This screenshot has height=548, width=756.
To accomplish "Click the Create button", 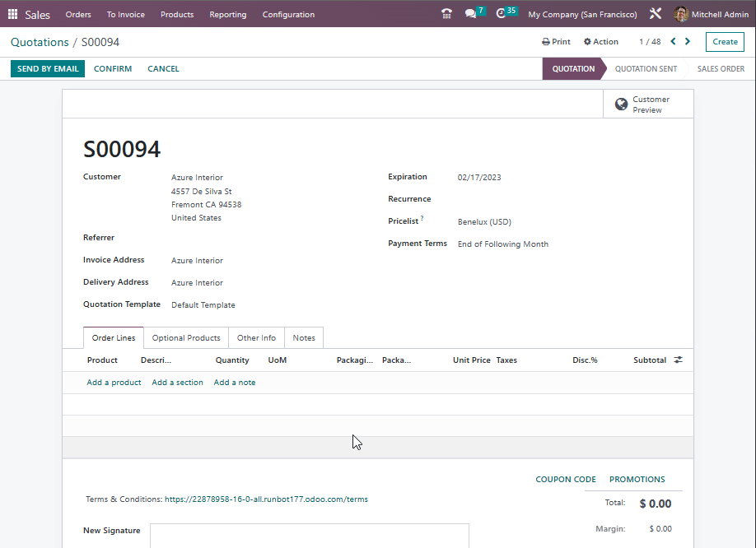I will click(725, 41).
